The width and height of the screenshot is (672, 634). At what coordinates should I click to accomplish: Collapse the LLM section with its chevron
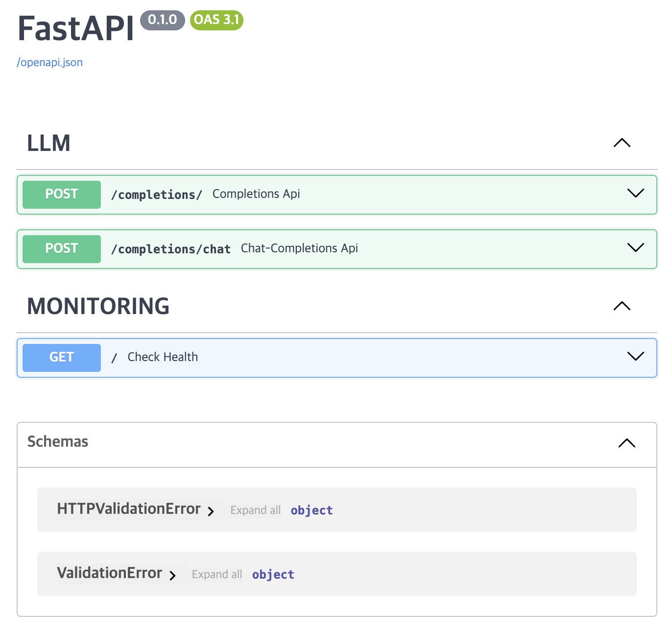pyautogui.click(x=622, y=143)
